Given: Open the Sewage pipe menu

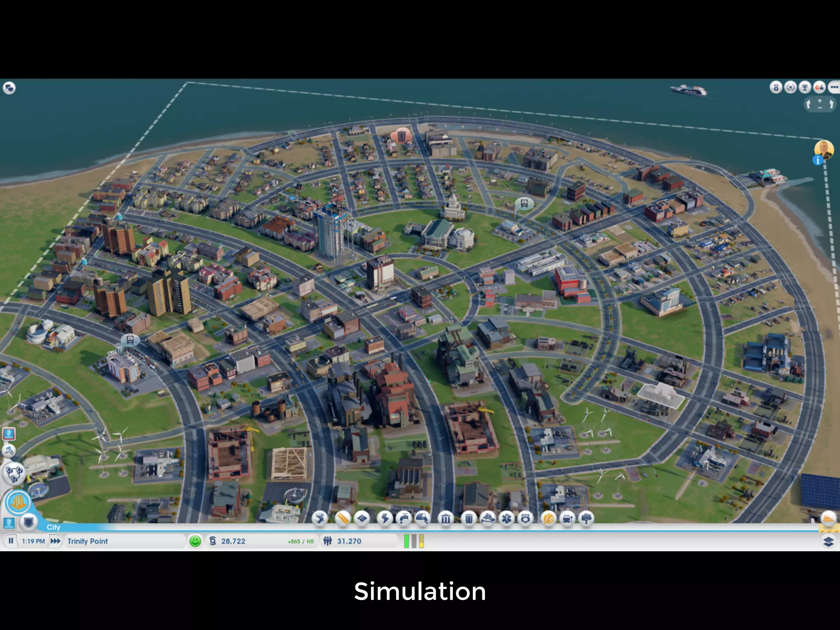Looking at the screenshot, I should pos(422,519).
